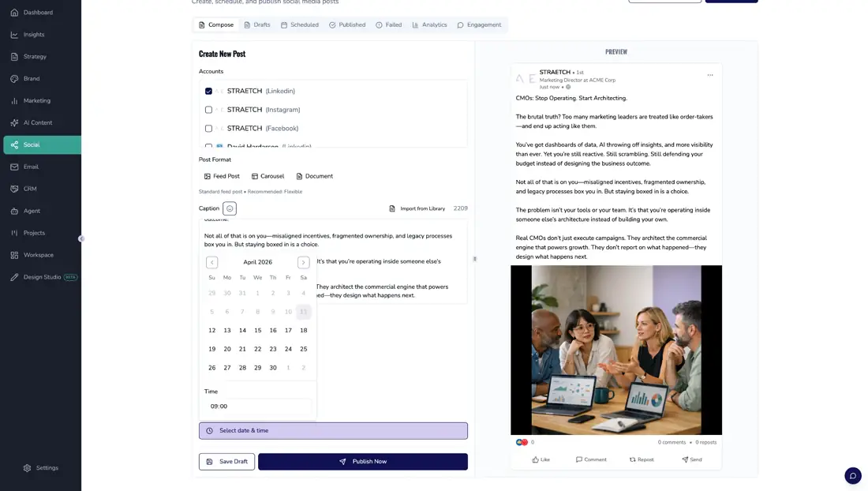Pick April 15 in the calendar
The image size is (868, 491).
258,331
